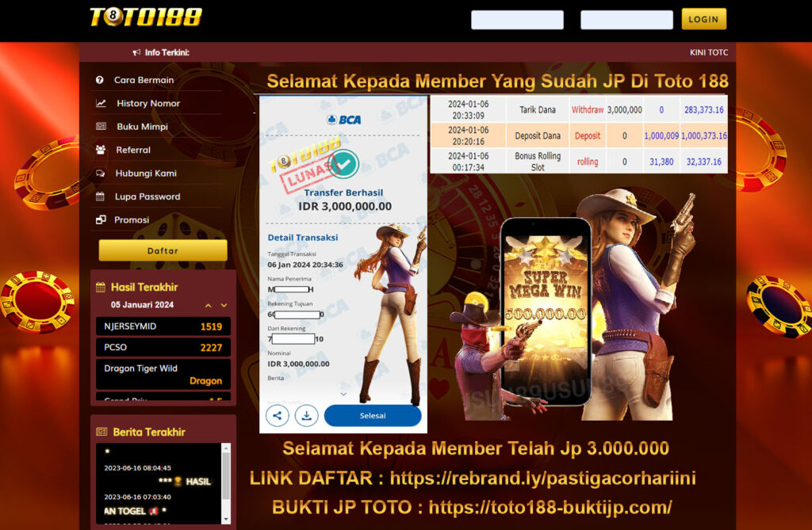Click the 32,337.16 balance value
The height and width of the screenshot is (530, 812).
coord(704,162)
